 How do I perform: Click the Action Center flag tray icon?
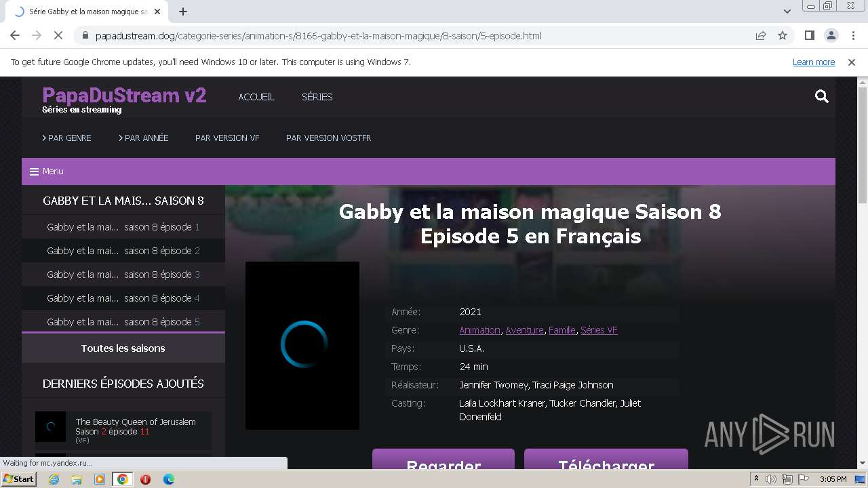pos(803,479)
